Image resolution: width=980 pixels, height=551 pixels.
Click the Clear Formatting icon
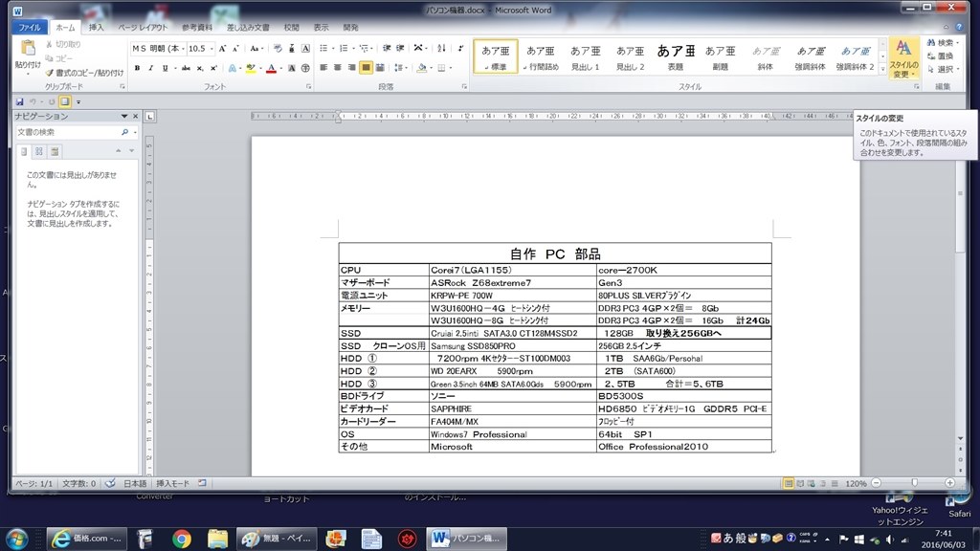coord(278,49)
